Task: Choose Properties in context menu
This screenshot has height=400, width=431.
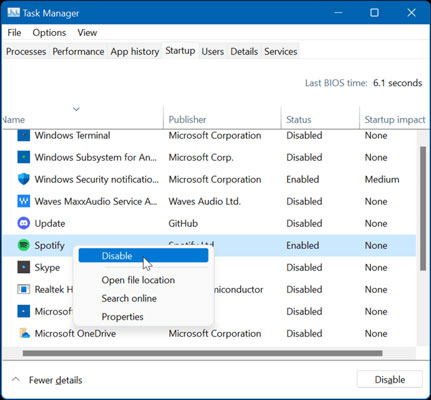Action: click(122, 317)
